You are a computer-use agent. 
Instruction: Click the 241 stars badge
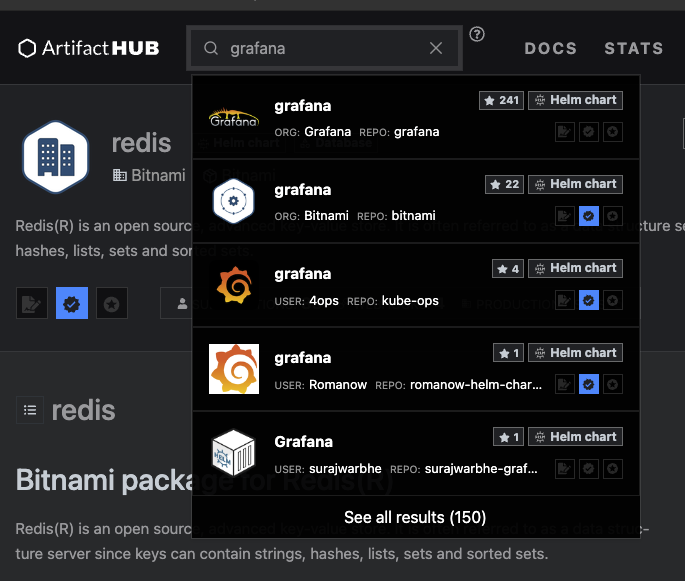coord(501,100)
